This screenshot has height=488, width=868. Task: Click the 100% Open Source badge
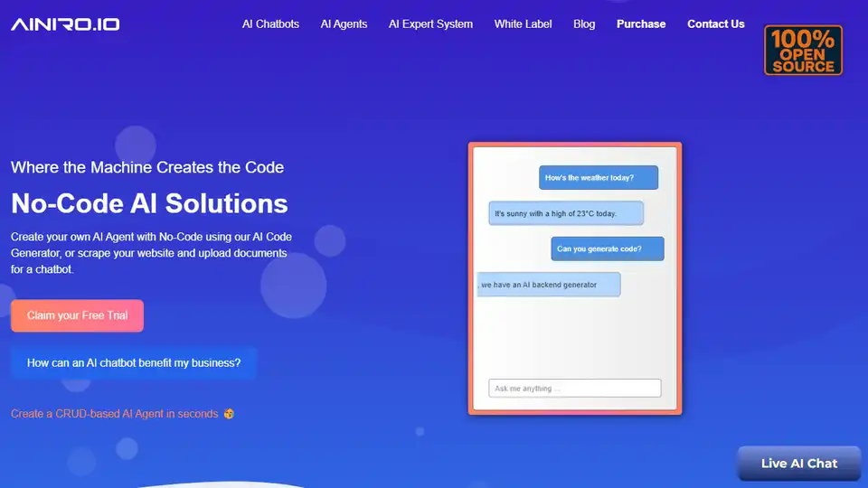click(x=803, y=51)
